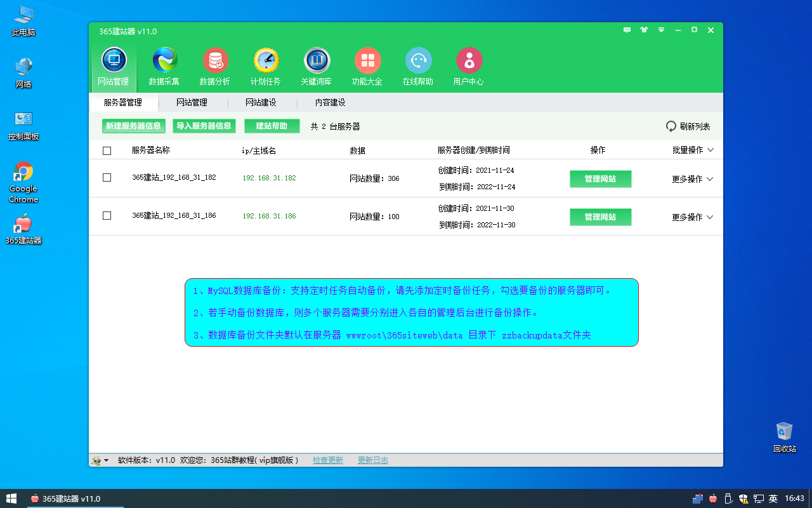Open 控制面板 desktop icon
This screenshot has height=508, width=812.
point(23,125)
